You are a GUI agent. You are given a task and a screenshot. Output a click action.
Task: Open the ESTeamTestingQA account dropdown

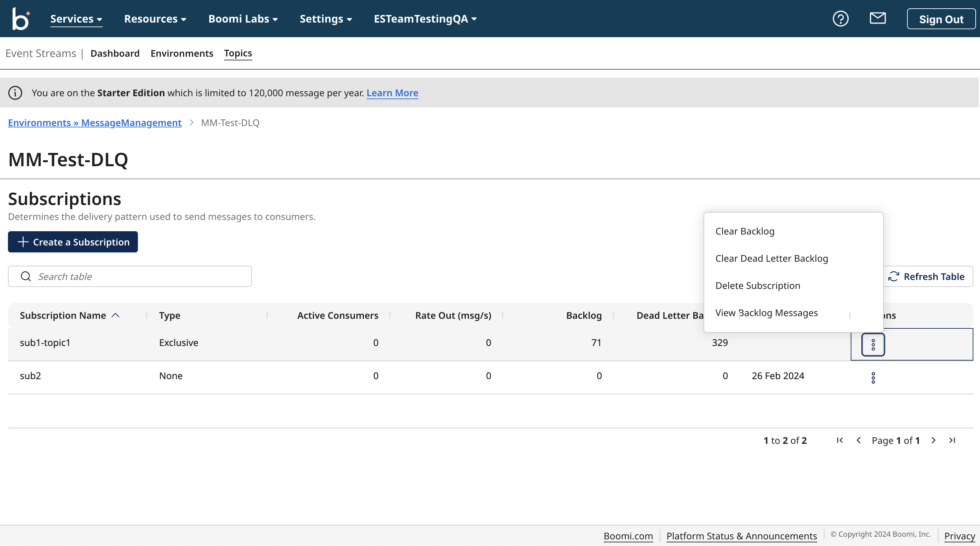click(x=425, y=19)
